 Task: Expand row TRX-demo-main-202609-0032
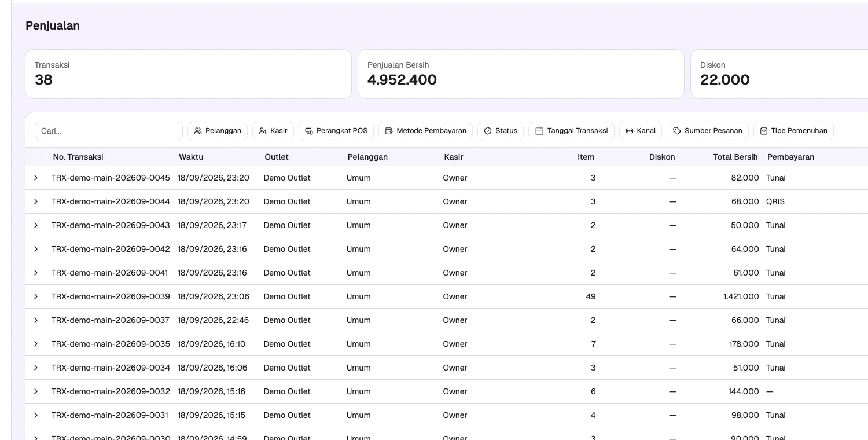(36, 391)
